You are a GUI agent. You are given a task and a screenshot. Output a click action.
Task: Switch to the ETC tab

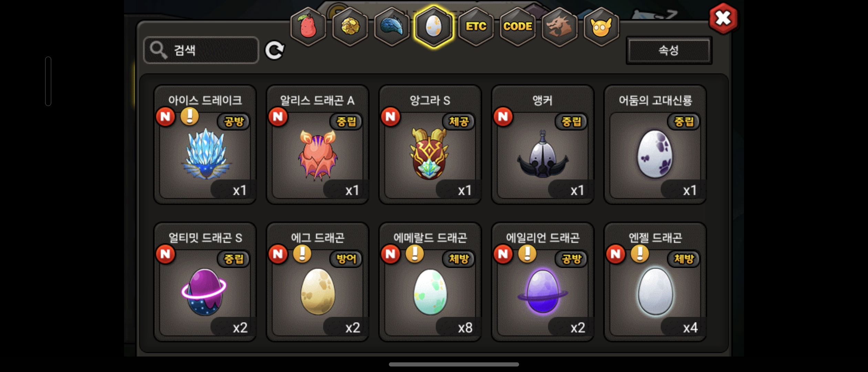[476, 27]
